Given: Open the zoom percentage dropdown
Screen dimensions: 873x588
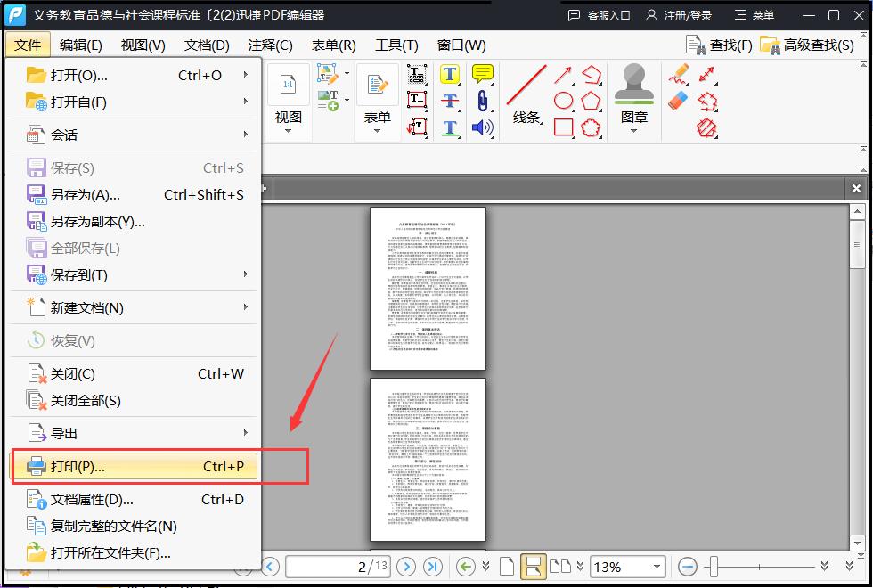Looking at the screenshot, I should [655, 566].
